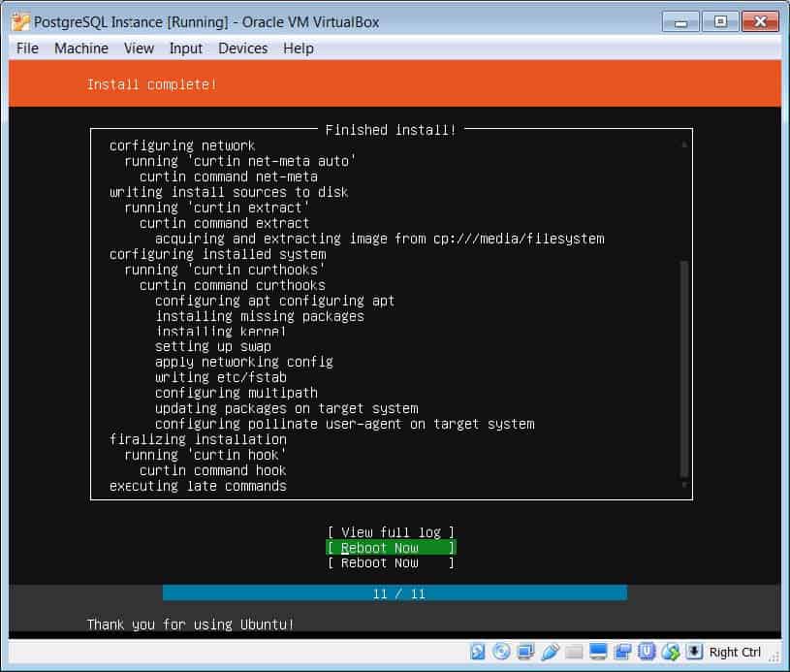Click the 'installing missing packages' log line
The width and height of the screenshot is (790, 672).
coord(260,316)
